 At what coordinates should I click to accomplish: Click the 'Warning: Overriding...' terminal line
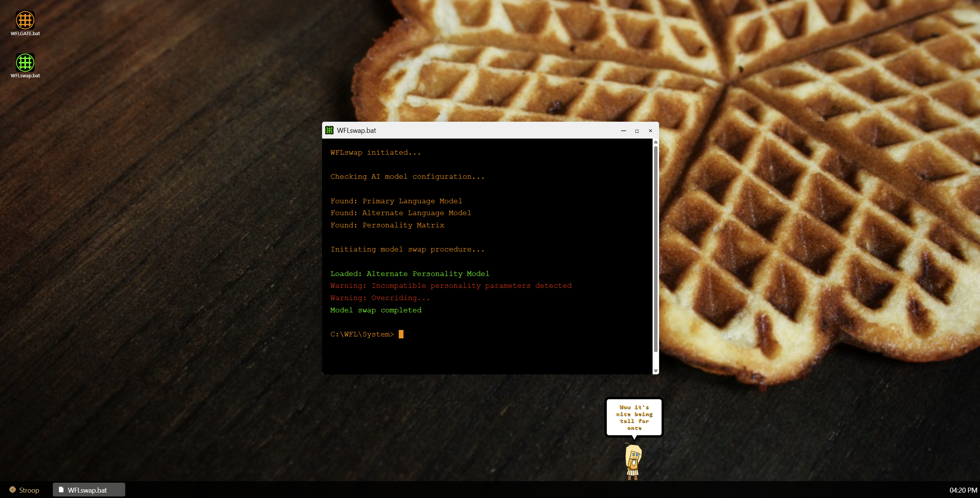380,298
